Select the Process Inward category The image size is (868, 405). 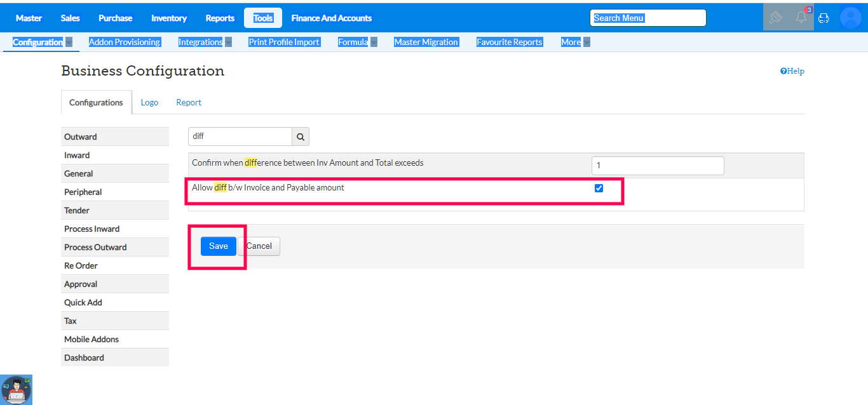tap(115, 229)
